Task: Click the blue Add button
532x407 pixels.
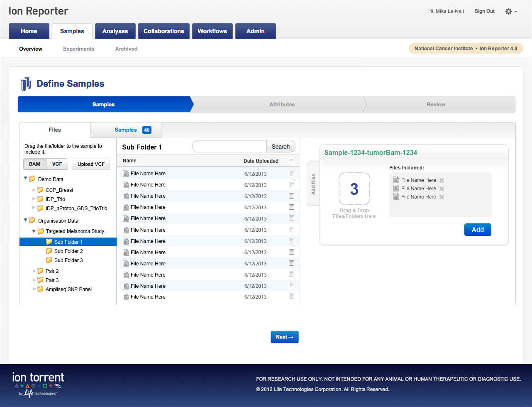Action: point(478,230)
